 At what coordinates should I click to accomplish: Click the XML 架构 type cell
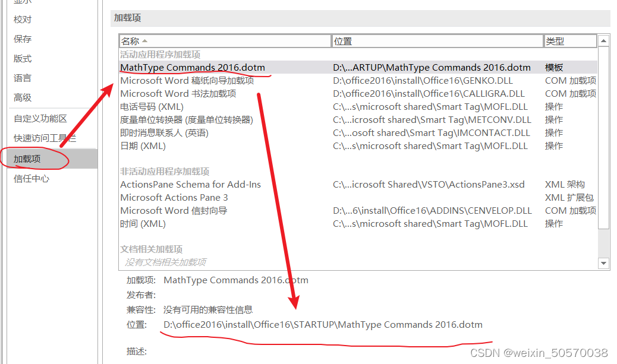[x=565, y=184]
